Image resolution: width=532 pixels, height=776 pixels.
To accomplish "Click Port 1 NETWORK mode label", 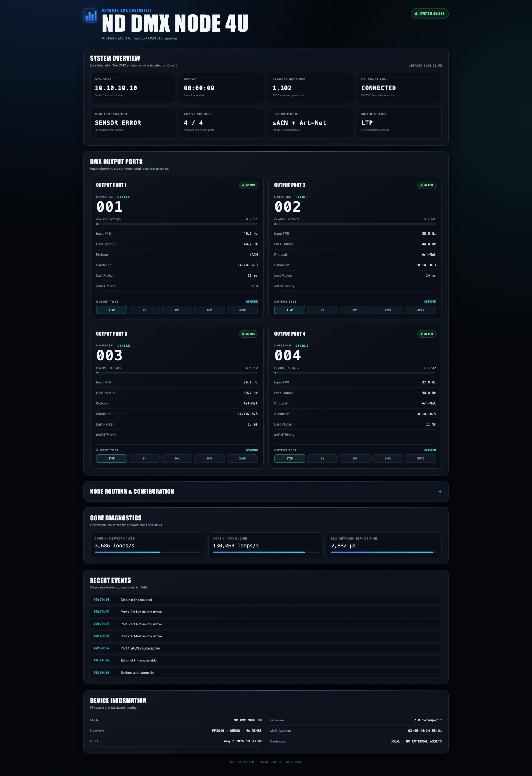I will tap(252, 302).
